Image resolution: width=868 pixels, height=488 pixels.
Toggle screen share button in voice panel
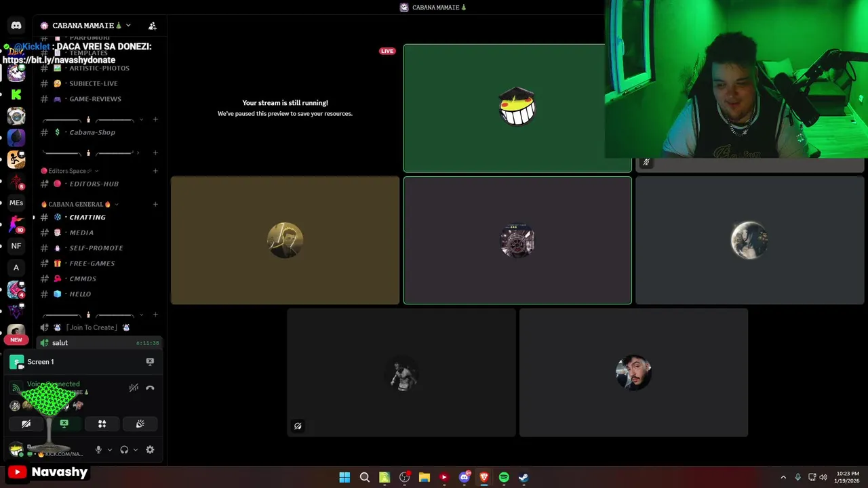pyautogui.click(x=64, y=424)
